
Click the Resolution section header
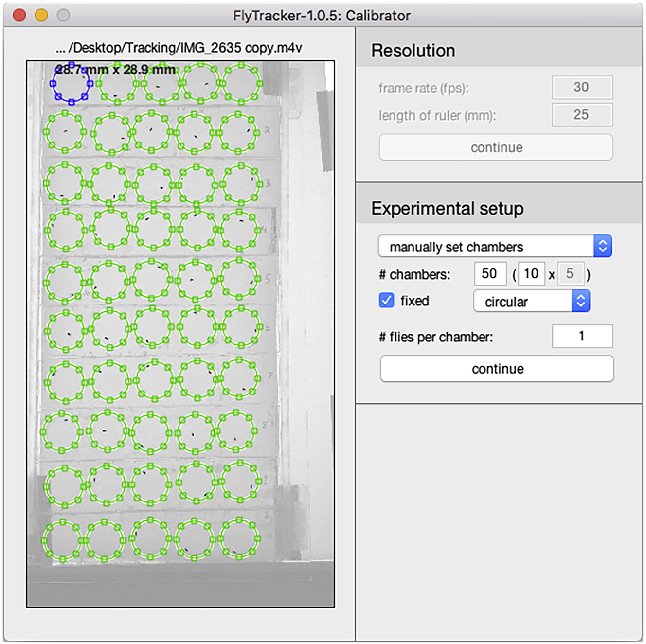click(x=413, y=50)
